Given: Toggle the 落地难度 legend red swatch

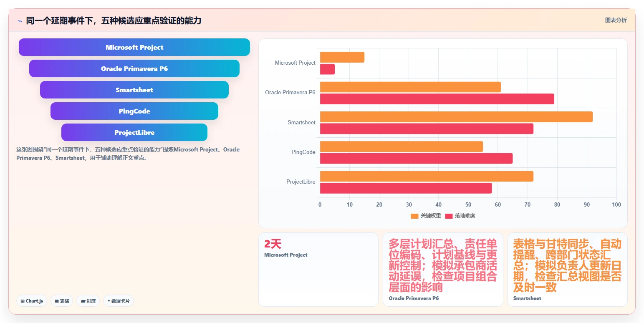Looking at the screenshot, I should [449, 216].
